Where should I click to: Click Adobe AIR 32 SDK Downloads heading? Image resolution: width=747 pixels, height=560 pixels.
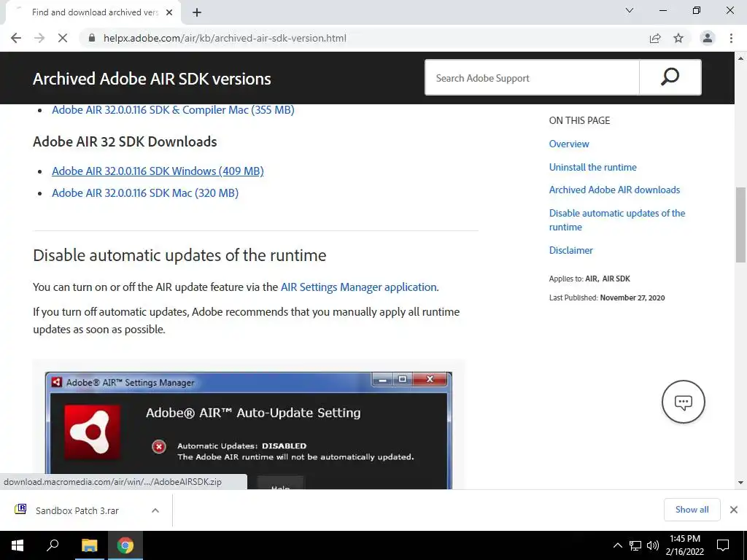125,141
